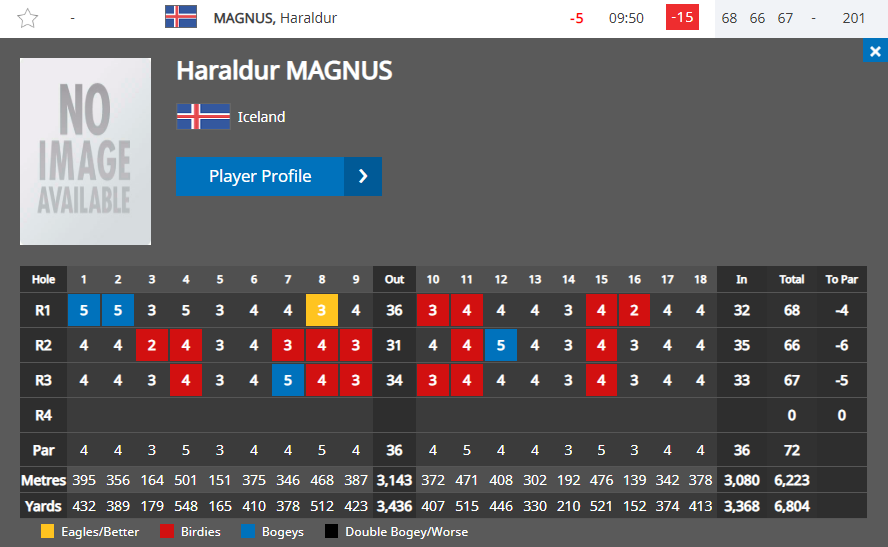Image resolution: width=888 pixels, height=547 pixels.
Task: Select the R4 row label
Action: point(43,415)
